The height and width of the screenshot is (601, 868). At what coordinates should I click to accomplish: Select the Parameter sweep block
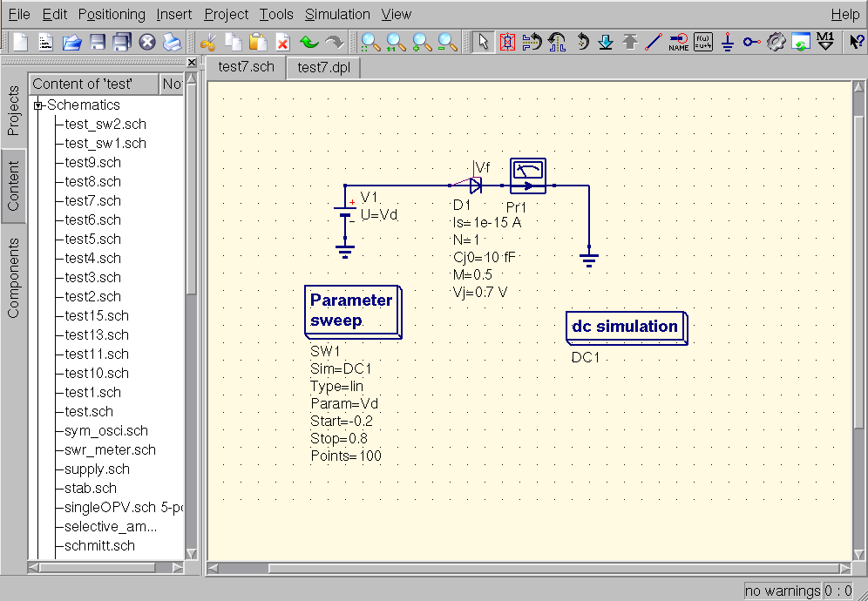(353, 311)
